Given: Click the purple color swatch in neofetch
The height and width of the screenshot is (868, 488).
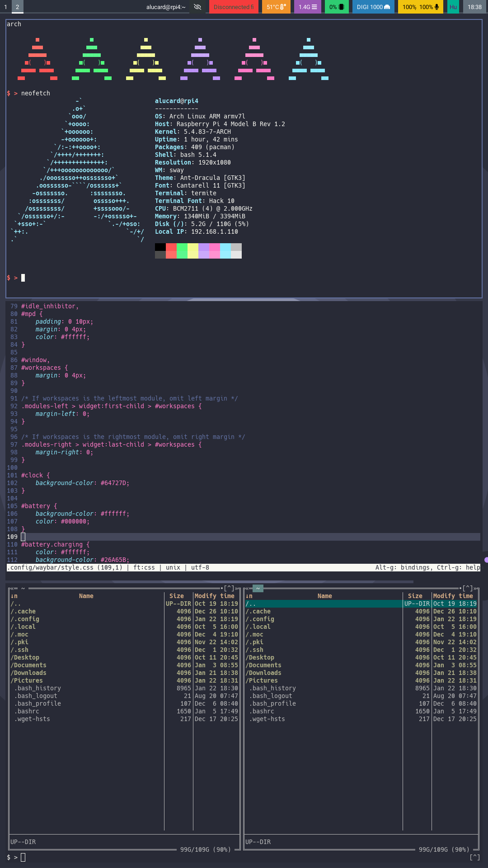Looking at the screenshot, I should [x=204, y=251].
